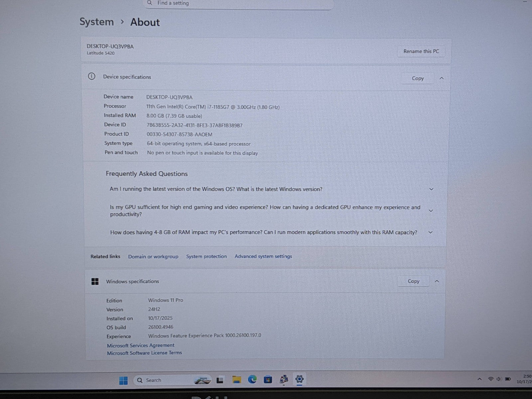The width and height of the screenshot is (532, 399).
Task: Expand the GPU gaming FAQ question
Action: [431, 210]
